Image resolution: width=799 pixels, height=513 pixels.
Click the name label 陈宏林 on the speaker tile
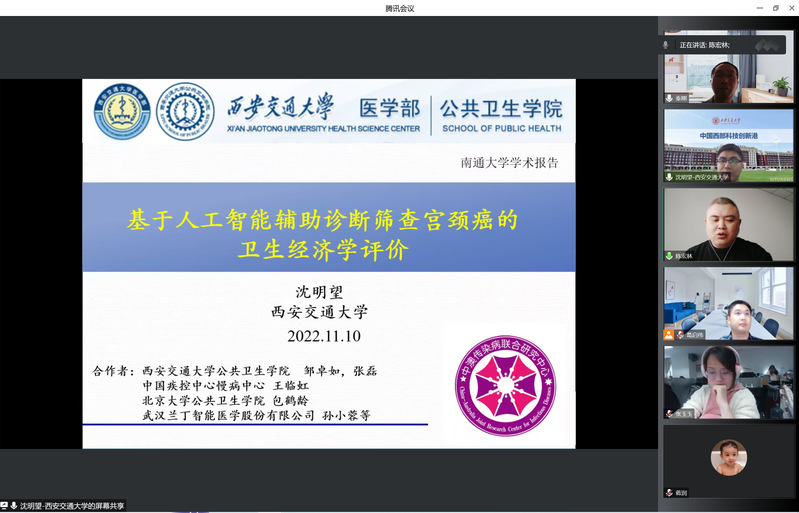[684, 256]
